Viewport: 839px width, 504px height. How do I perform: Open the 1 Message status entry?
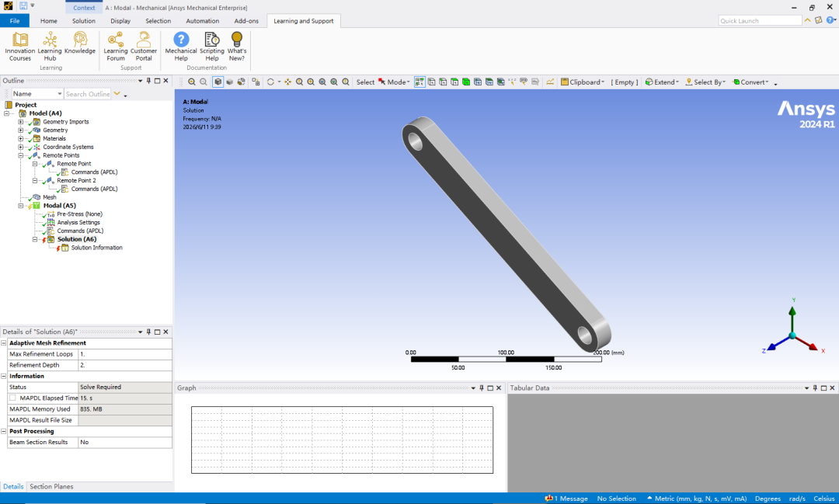[566, 499]
